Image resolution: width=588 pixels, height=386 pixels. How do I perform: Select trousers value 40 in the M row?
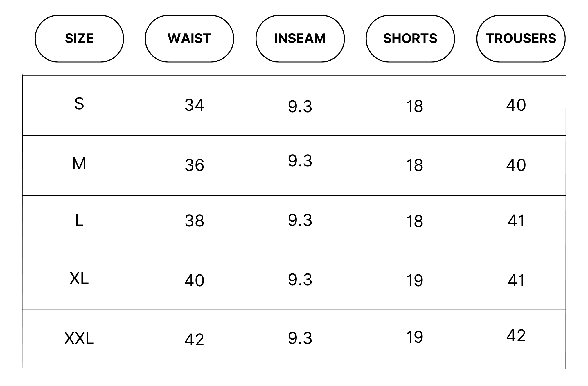point(516,165)
